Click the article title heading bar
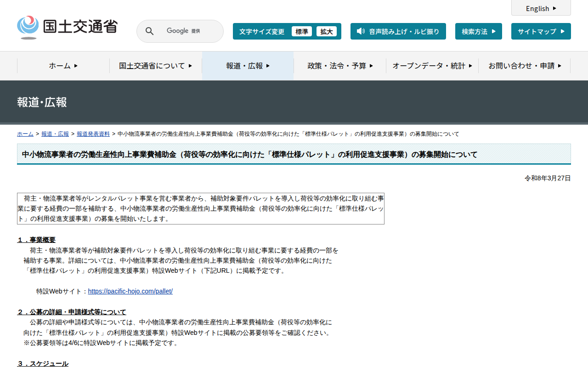Viewport: 588px width, 368px height. coord(294,154)
